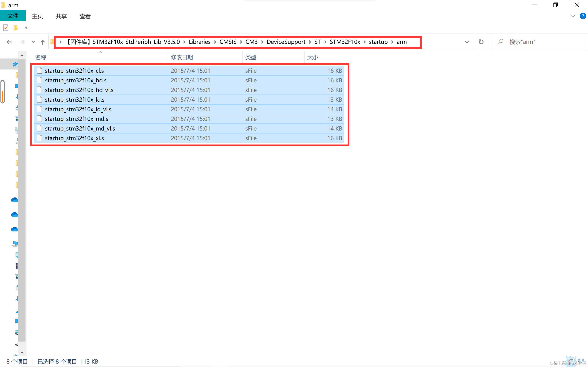This screenshot has width=588, height=367.
Task: Click the Back navigation arrow
Action: [9, 42]
